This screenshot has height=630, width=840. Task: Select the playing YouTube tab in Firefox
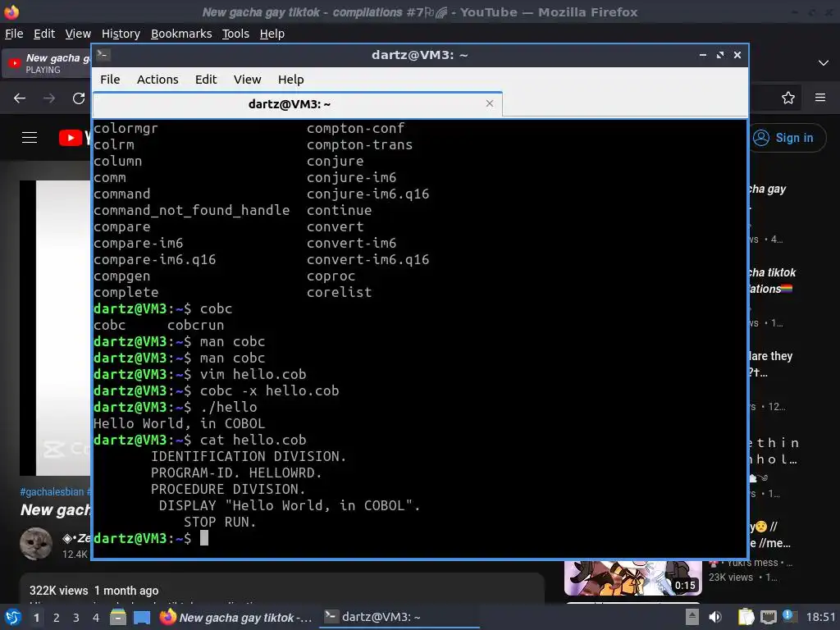[x=47, y=63]
